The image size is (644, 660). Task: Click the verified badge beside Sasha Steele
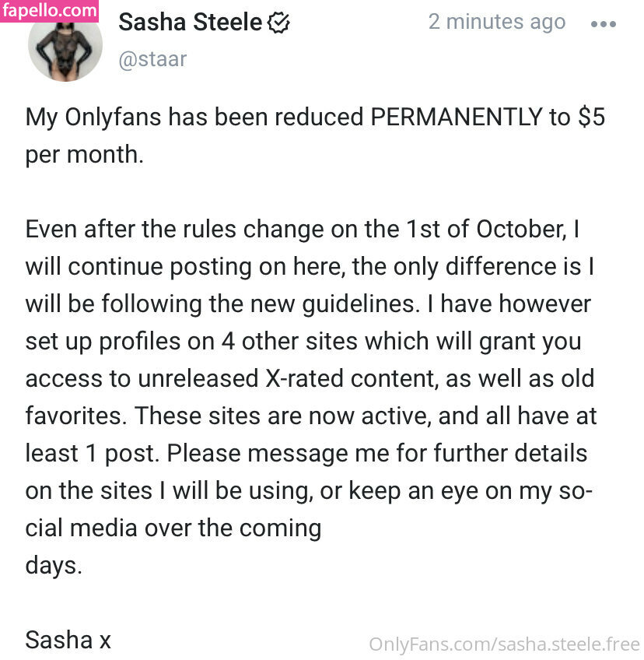(x=278, y=23)
